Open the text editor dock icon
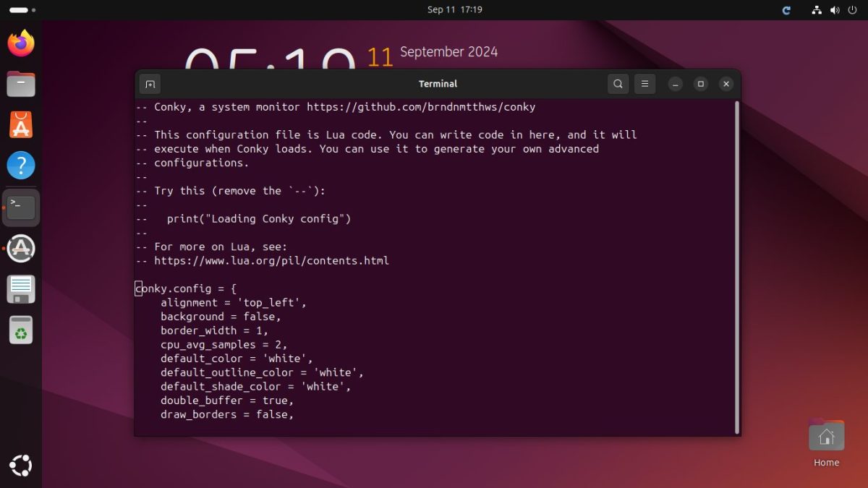868x488 pixels. (21, 289)
